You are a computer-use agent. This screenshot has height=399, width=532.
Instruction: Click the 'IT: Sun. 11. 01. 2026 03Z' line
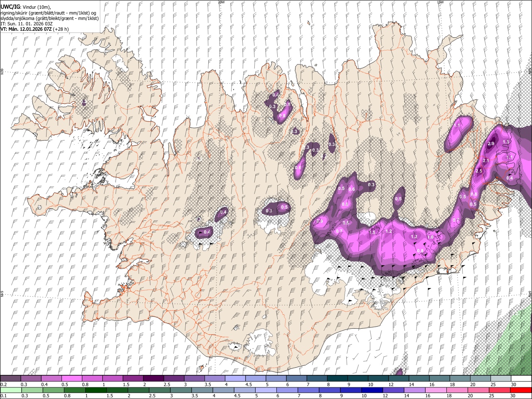[x=26, y=24]
